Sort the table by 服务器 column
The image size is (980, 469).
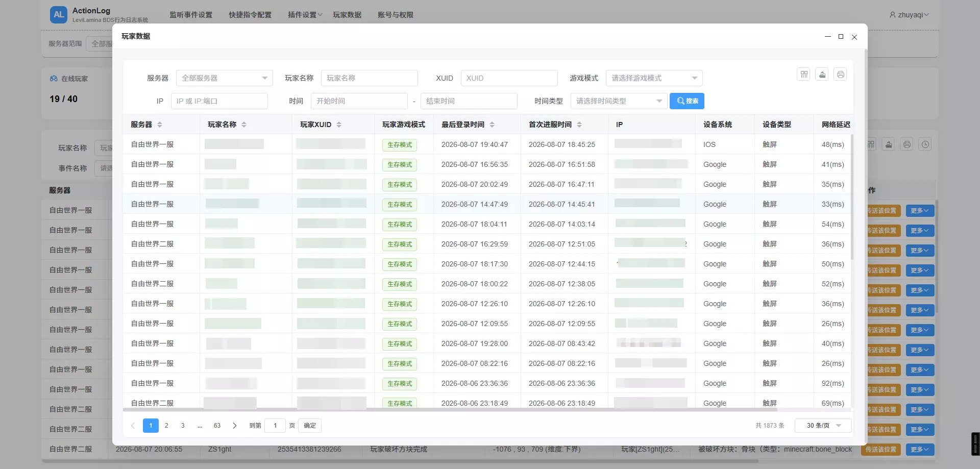click(160, 125)
